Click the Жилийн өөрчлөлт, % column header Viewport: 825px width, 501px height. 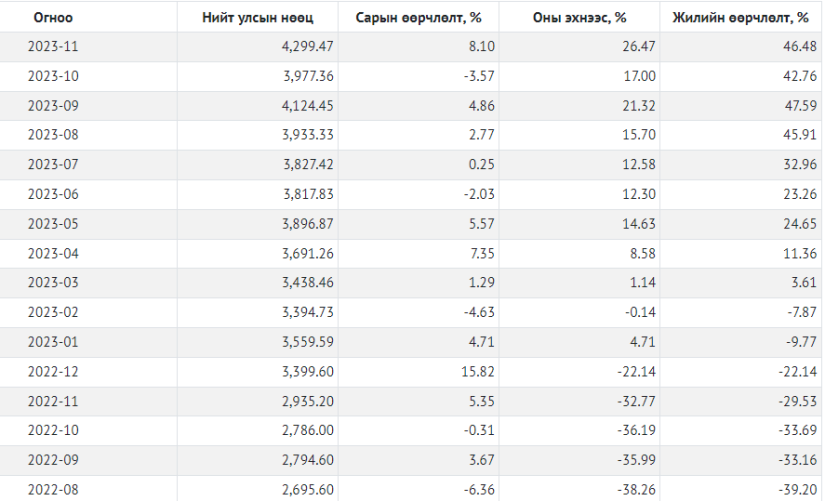pos(740,18)
